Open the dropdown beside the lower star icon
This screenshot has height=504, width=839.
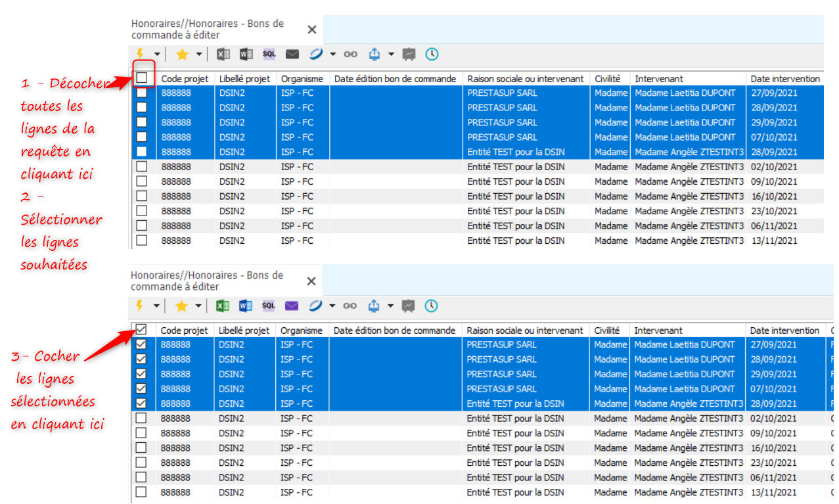(x=198, y=306)
